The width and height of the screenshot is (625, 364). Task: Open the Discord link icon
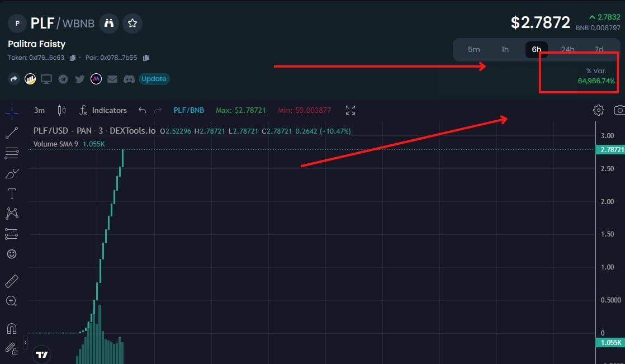pos(129,79)
